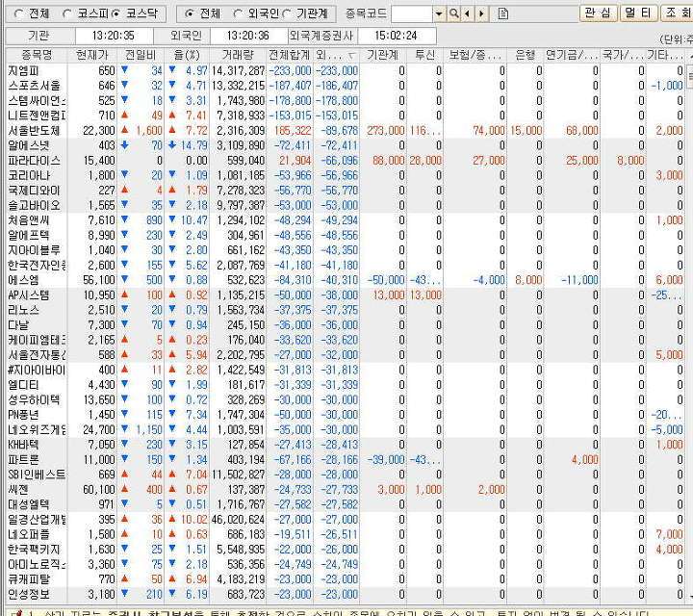Select the AP시스템 stock row
The image size is (693, 616).
click(345, 295)
